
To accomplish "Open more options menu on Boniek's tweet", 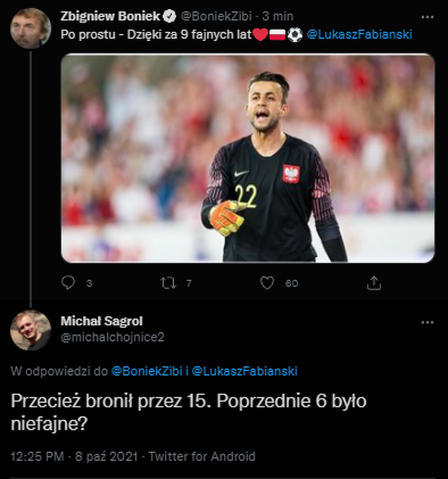I will (427, 16).
